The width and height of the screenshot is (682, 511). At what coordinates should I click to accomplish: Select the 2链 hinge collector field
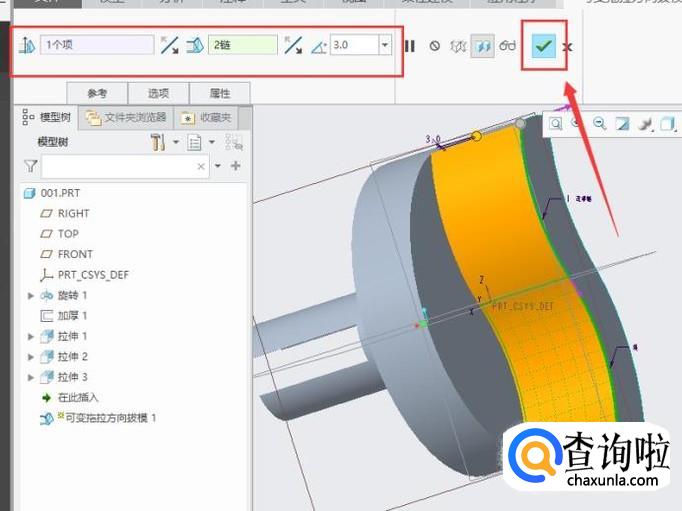(243, 45)
